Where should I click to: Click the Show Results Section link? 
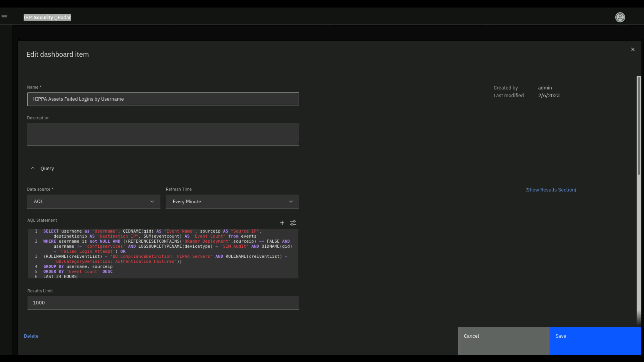click(x=550, y=190)
